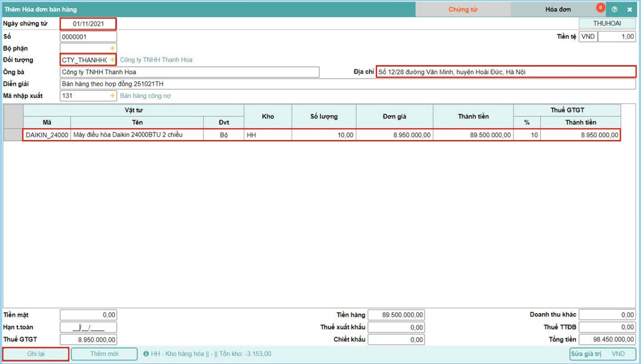Image resolution: width=641 pixels, height=364 pixels.
Task: Click the info icon beside warehouse status
Action: tap(146, 354)
